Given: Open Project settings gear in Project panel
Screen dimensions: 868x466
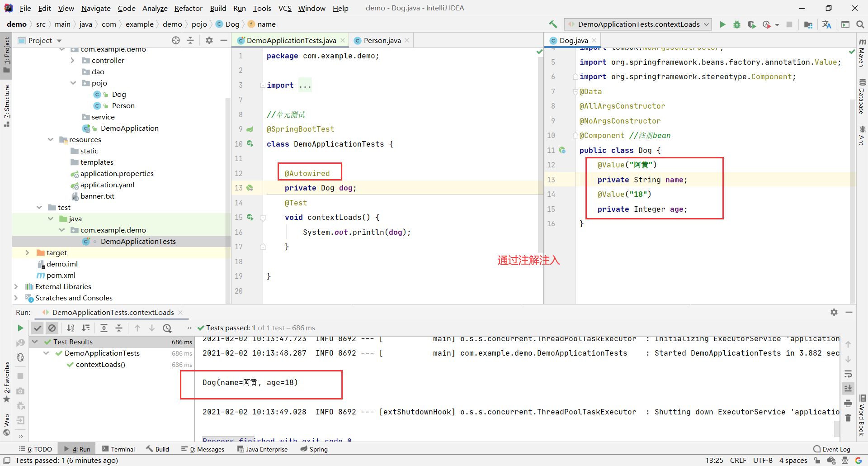Looking at the screenshot, I should [x=209, y=40].
